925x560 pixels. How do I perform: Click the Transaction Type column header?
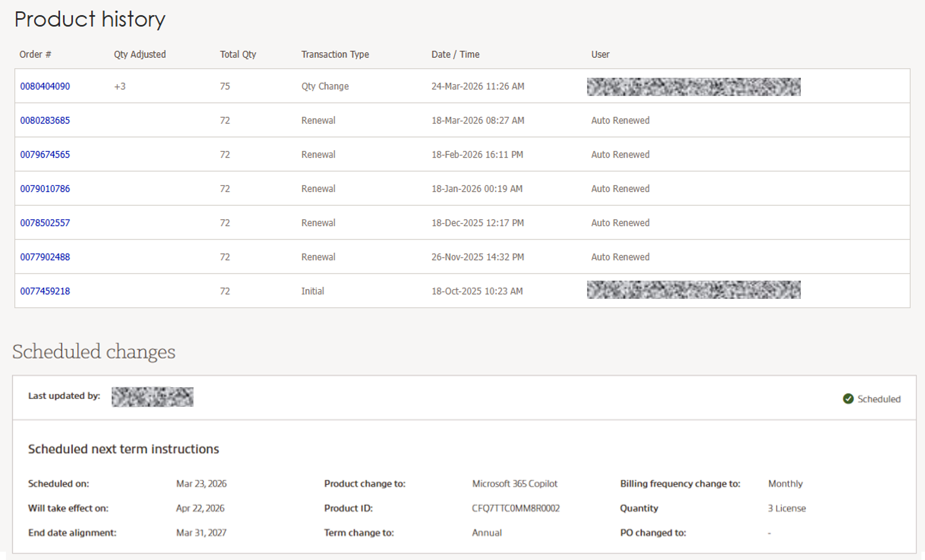[x=335, y=54]
